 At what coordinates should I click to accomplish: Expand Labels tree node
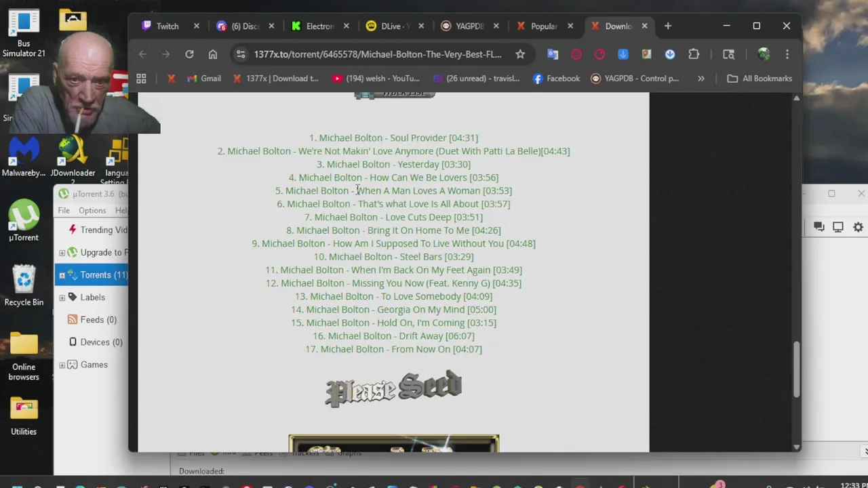pos(62,297)
